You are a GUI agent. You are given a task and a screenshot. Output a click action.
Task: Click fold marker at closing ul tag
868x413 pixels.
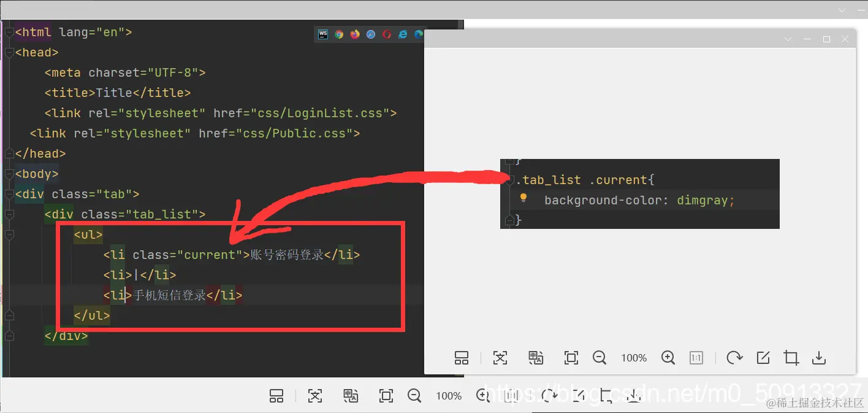click(9, 315)
